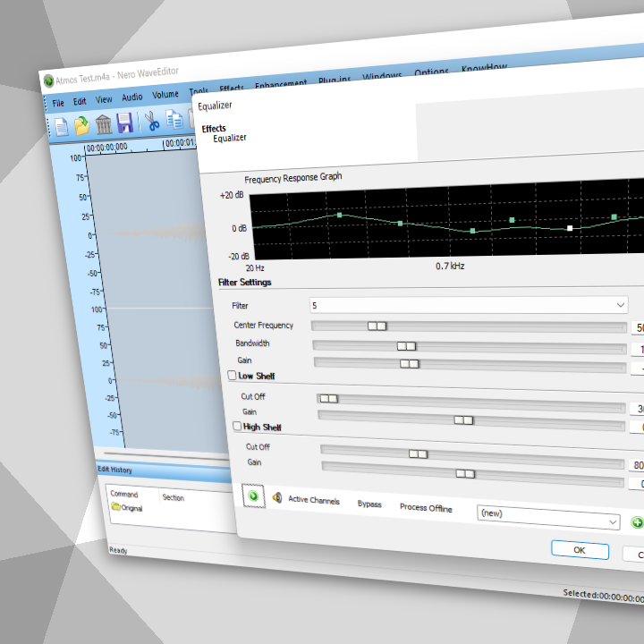Click the speaker Active Channels icon
The width and height of the screenshot is (644, 644).
coord(277,498)
